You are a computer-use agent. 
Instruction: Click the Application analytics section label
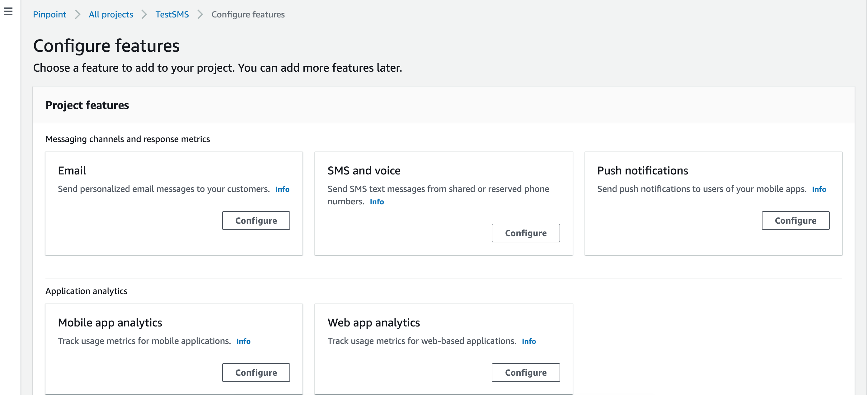[86, 291]
